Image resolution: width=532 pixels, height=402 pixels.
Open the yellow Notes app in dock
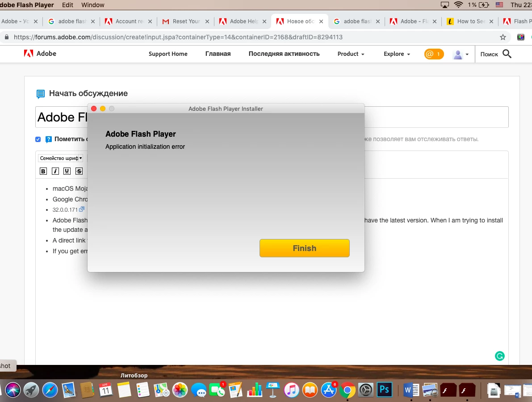(124, 390)
